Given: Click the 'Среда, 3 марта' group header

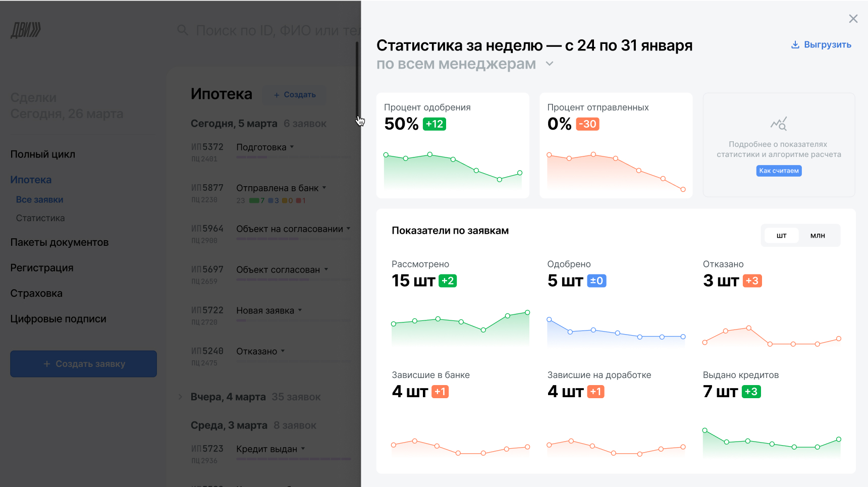Looking at the screenshot, I should point(229,425).
